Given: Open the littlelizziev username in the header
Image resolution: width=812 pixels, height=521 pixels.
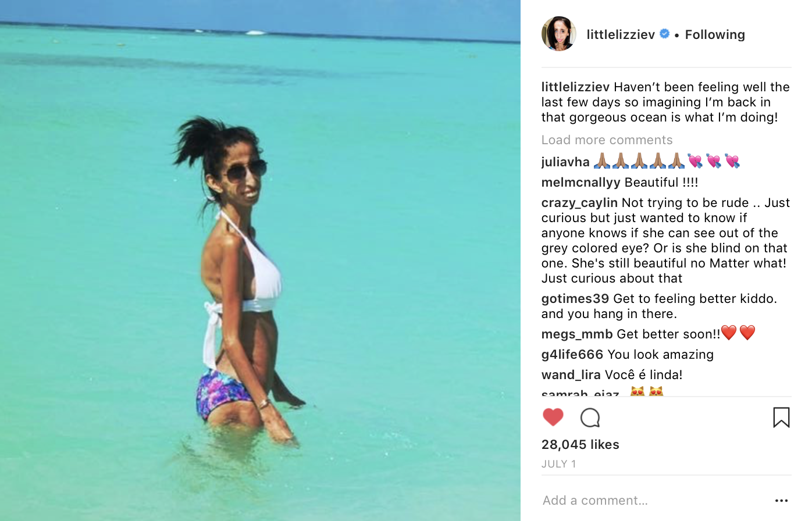Looking at the screenshot, I should (x=621, y=34).
